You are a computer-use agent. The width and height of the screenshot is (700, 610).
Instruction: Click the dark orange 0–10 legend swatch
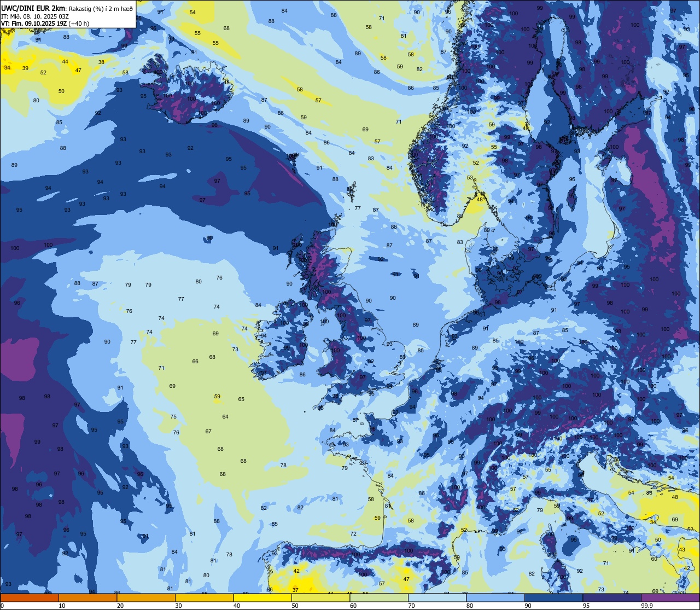tap(30, 598)
